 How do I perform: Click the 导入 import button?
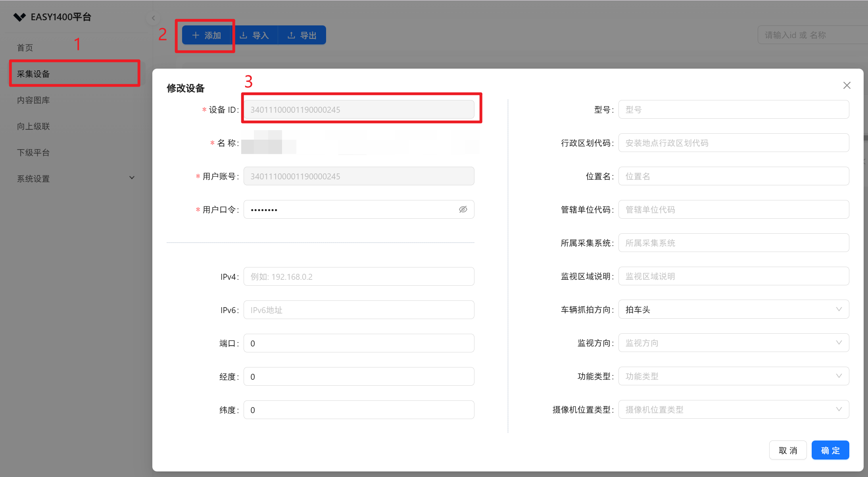255,35
